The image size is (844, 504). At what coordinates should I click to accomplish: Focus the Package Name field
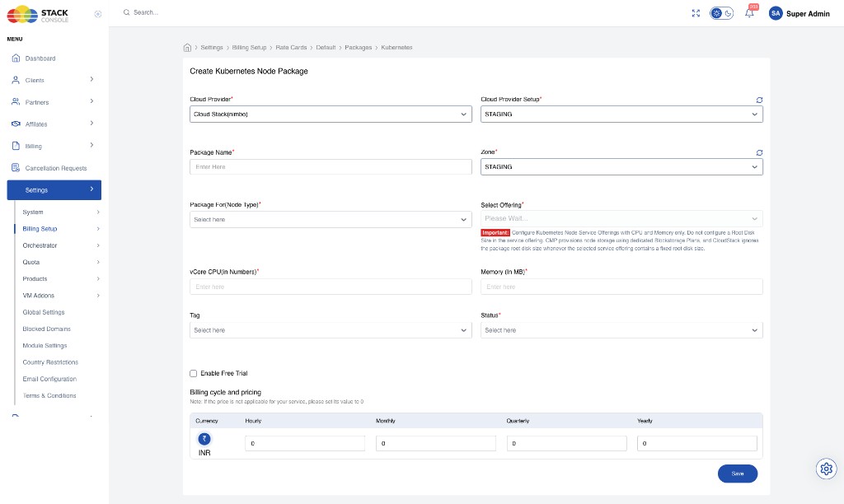pyautogui.click(x=331, y=166)
